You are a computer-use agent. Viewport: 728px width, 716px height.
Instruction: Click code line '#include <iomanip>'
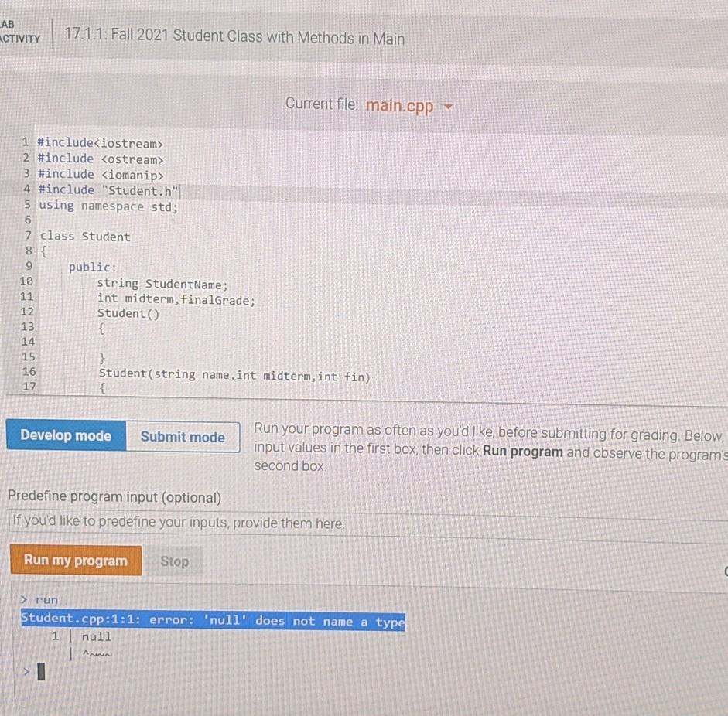click(x=101, y=175)
